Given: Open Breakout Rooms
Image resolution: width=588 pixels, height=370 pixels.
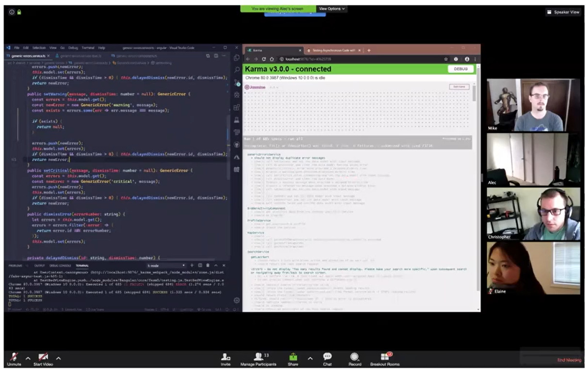Looking at the screenshot, I should pos(385,359).
